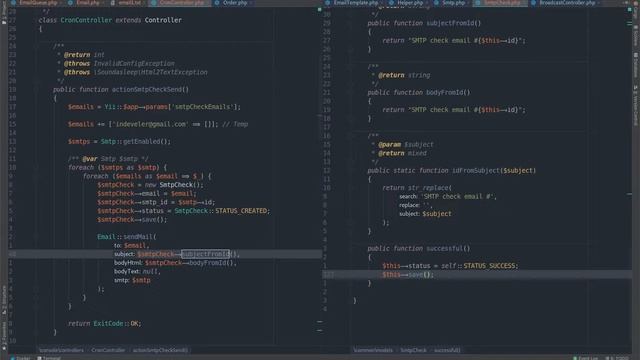The height and width of the screenshot is (360, 640).
Task: Click Smtp::getEnabled() call
Action: (x=136, y=141)
